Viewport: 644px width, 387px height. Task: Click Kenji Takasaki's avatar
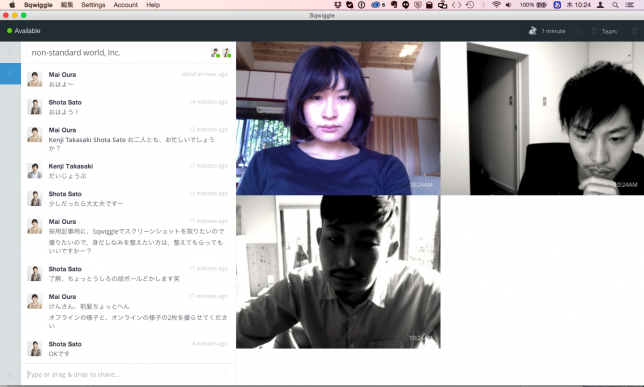[34, 170]
